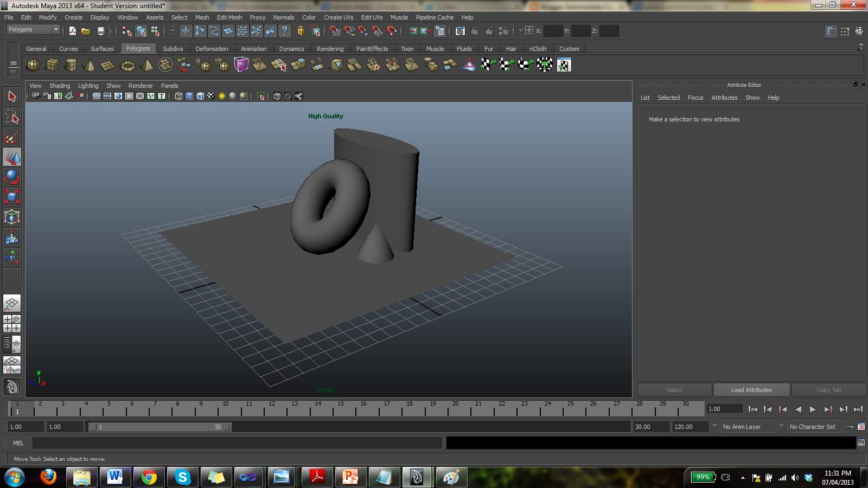868x488 pixels.
Task: Open the input field mode dropdown arrow
Action: (521, 31)
